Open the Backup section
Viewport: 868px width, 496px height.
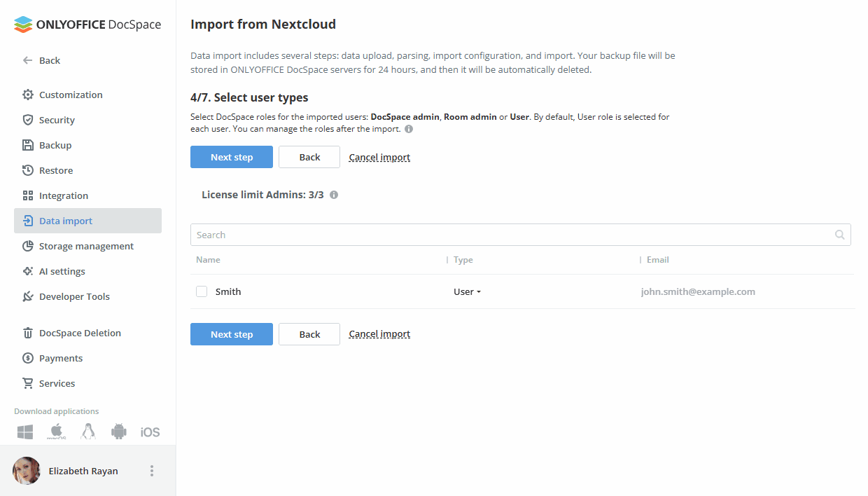pos(56,145)
